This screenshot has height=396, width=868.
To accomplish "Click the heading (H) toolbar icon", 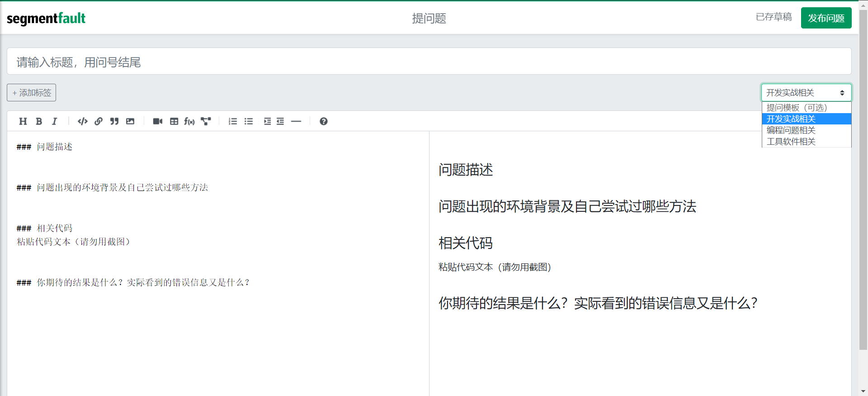I will click(x=23, y=121).
